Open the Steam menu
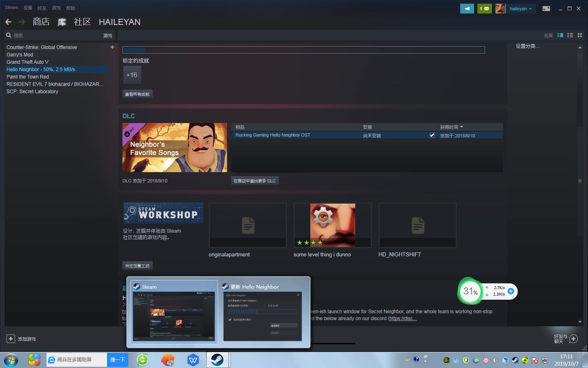588x368 pixels. click(x=11, y=8)
